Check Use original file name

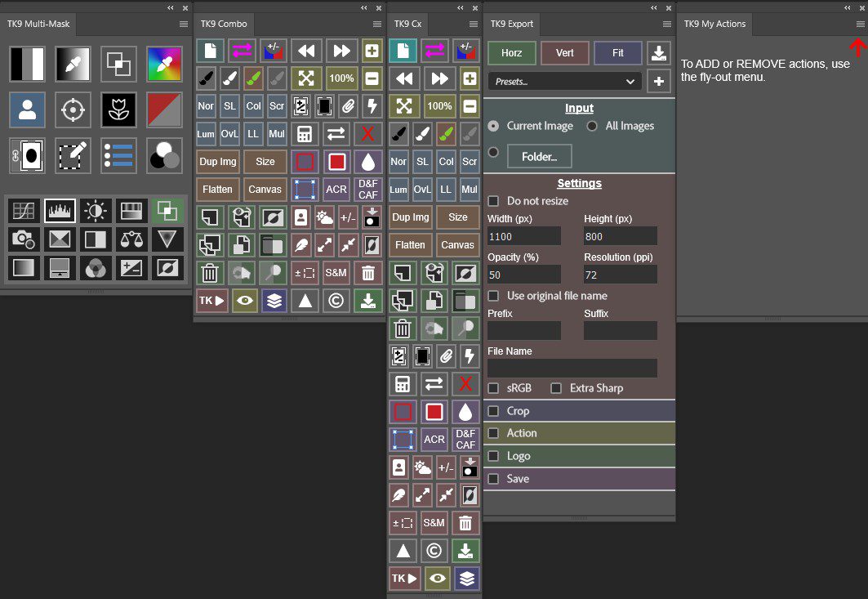point(493,296)
